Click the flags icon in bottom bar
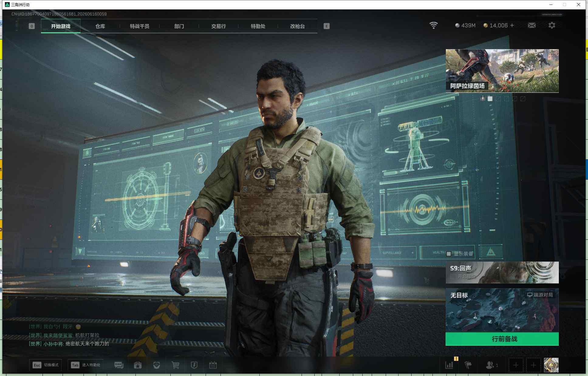 click(x=468, y=365)
